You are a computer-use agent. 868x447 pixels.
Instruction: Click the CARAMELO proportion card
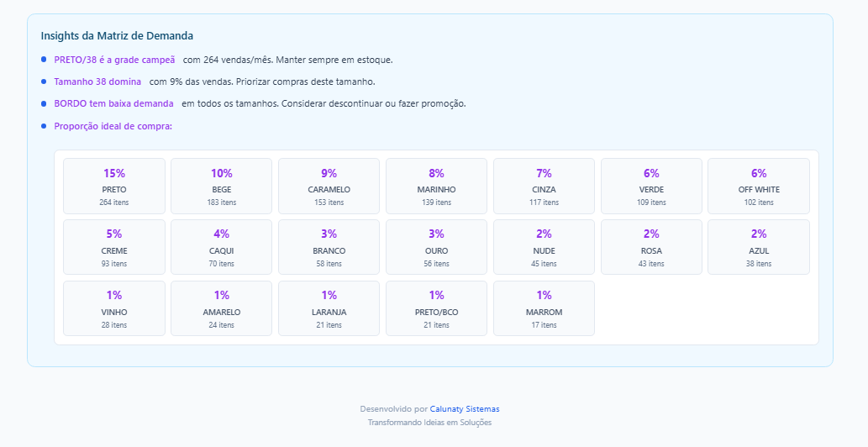(x=329, y=186)
